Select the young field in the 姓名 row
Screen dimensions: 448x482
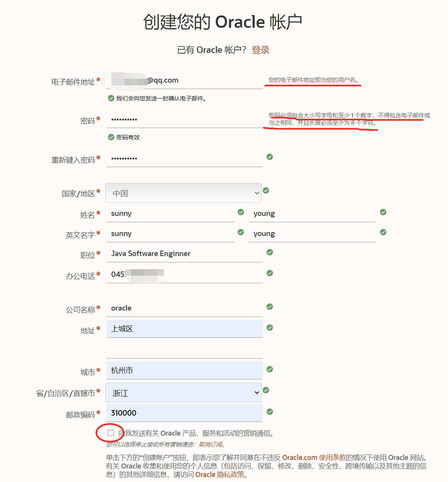tap(313, 214)
